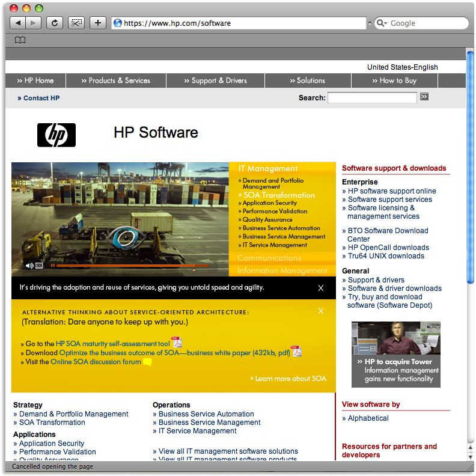Open Products & Services nav item
Screen dimensions: 476x476
coord(115,81)
